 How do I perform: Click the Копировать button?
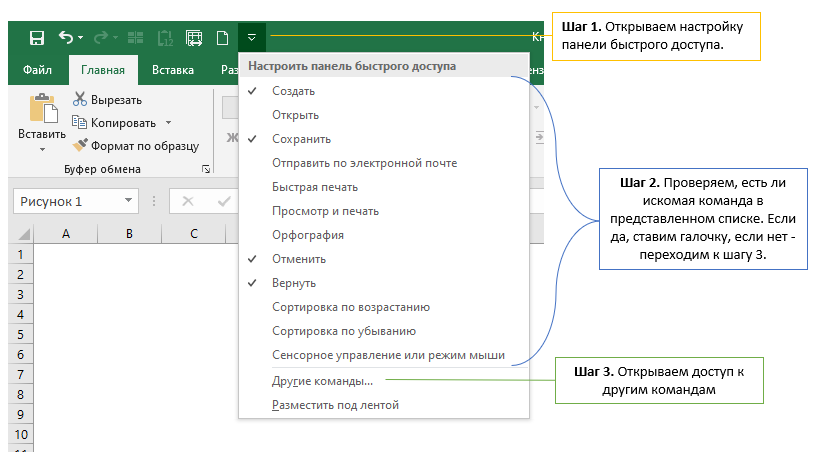coord(114,123)
